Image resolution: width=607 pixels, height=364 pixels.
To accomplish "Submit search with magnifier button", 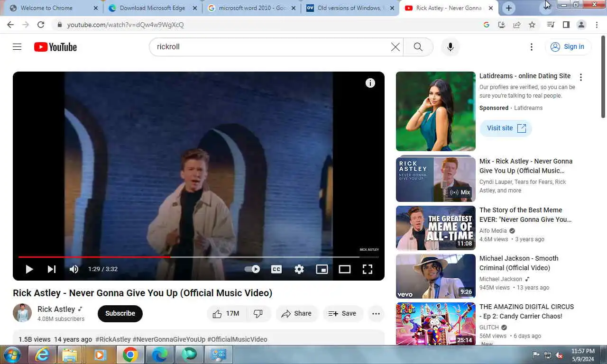I will pos(418,47).
